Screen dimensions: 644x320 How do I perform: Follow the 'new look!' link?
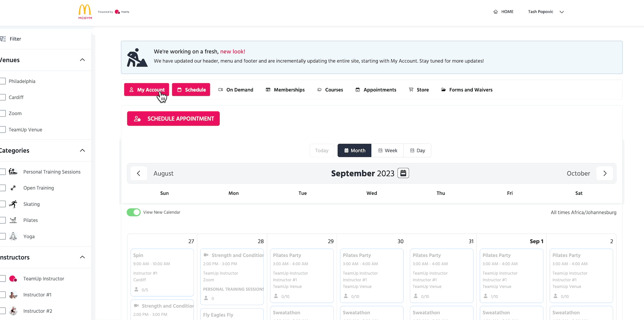(232, 52)
